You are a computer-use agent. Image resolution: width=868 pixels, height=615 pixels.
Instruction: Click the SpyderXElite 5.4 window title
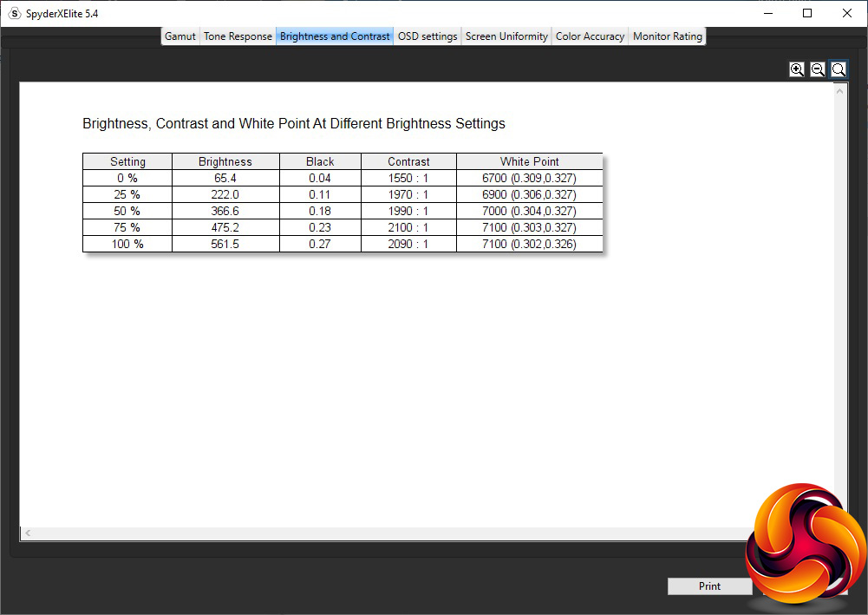tap(62, 14)
